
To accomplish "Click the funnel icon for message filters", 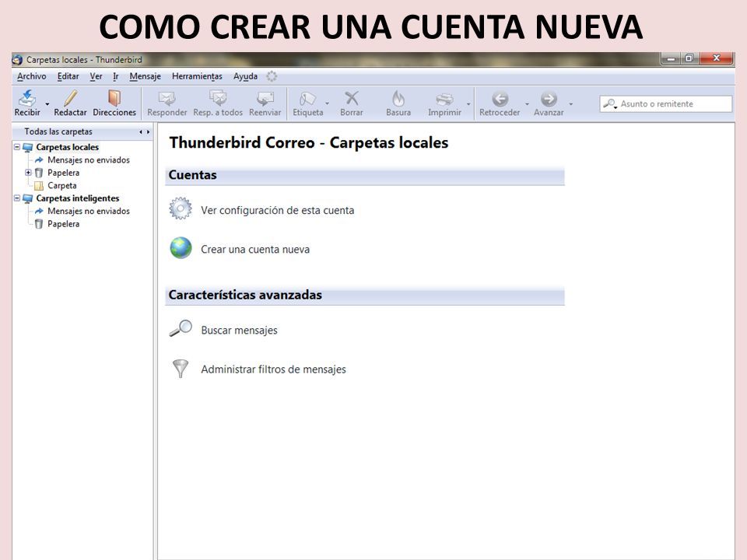I will (x=181, y=368).
